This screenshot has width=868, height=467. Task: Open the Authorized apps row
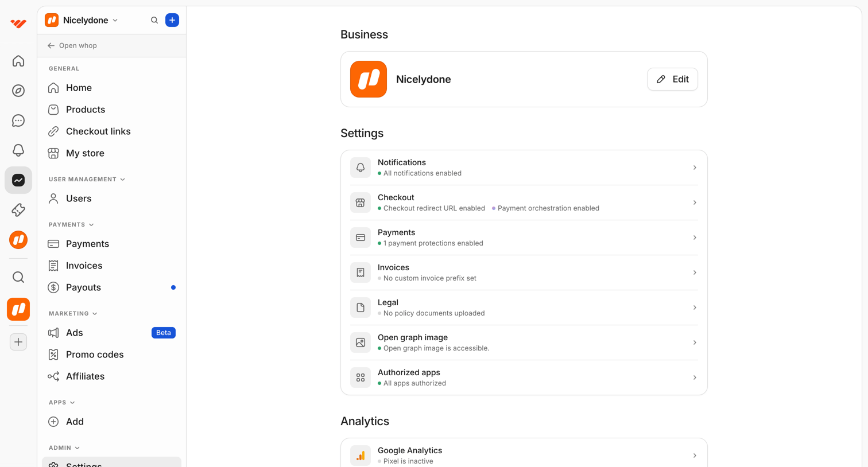[524, 378]
